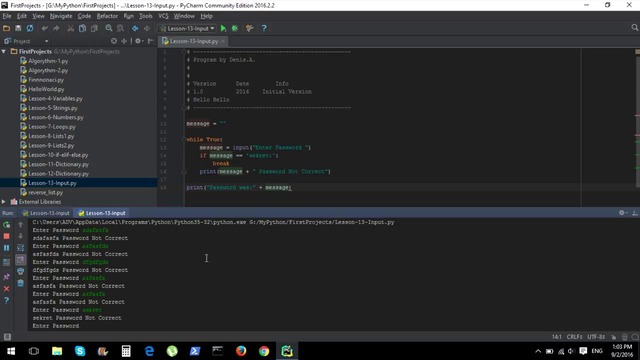Open the Lesson-13-Input run configuration dropdown

click(x=187, y=28)
